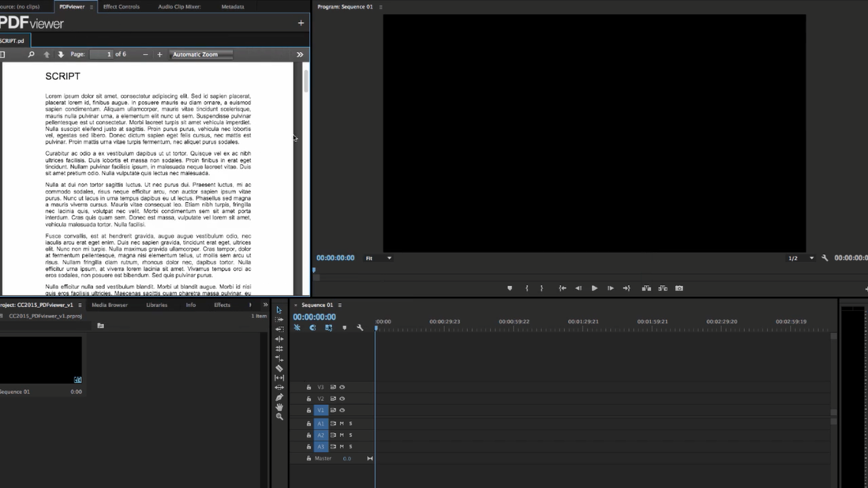Go to previous PDF page arrow
Screen dimensions: 868x488
pyautogui.click(x=47, y=54)
